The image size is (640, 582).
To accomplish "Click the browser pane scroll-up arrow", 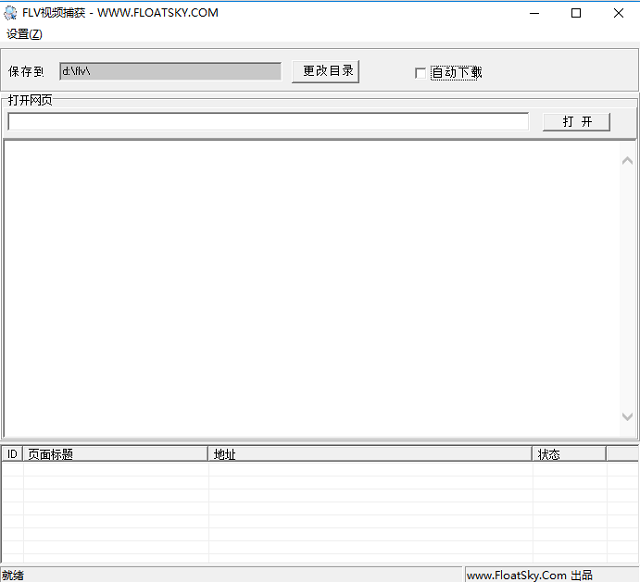I will coord(627,160).
